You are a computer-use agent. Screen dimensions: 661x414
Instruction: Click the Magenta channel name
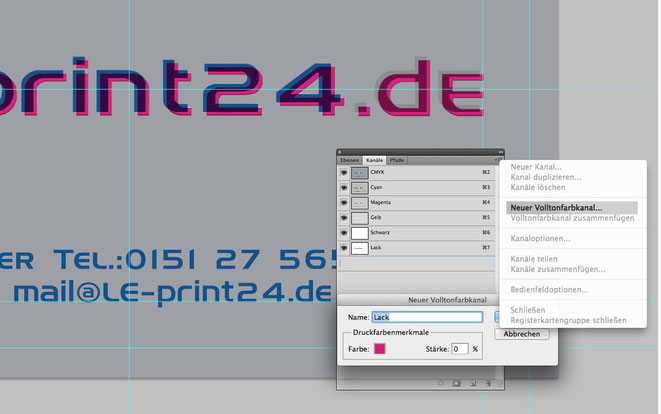(x=380, y=202)
